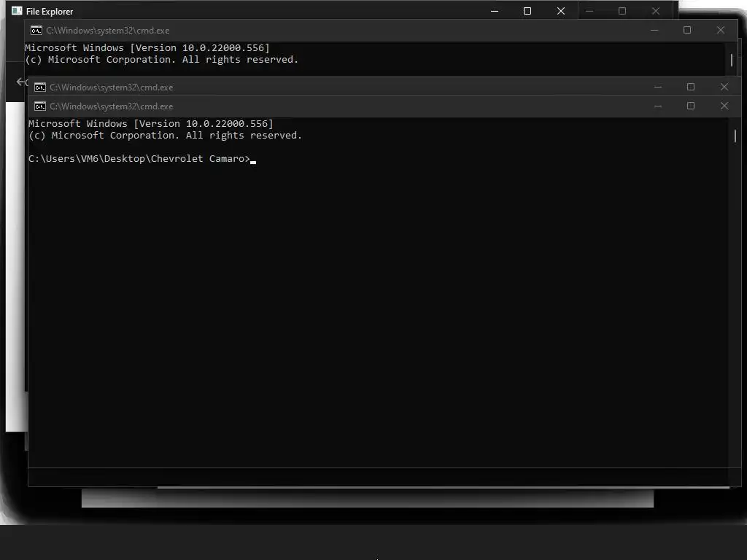Image resolution: width=747 pixels, height=560 pixels.
Task: Maximize the middle title-bar-only cmd window
Action: pos(691,87)
